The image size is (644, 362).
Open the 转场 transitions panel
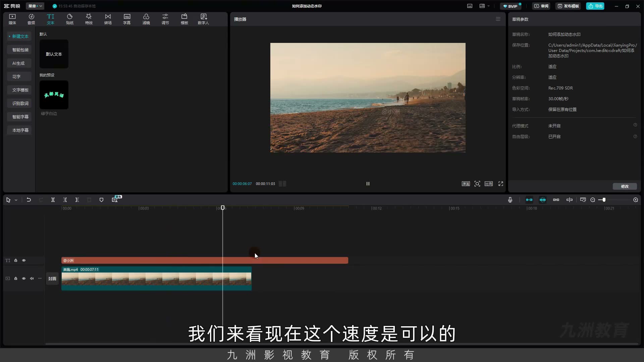[108, 19]
